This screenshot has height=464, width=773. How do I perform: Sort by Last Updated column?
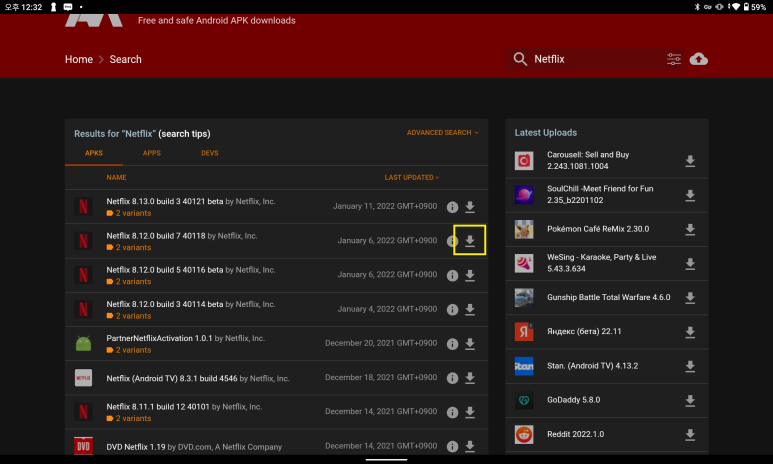click(412, 178)
